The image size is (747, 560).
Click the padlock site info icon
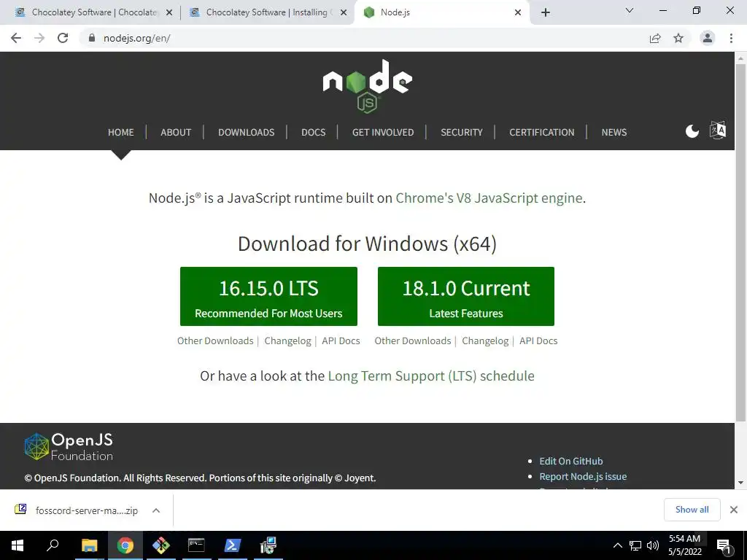tap(92, 38)
